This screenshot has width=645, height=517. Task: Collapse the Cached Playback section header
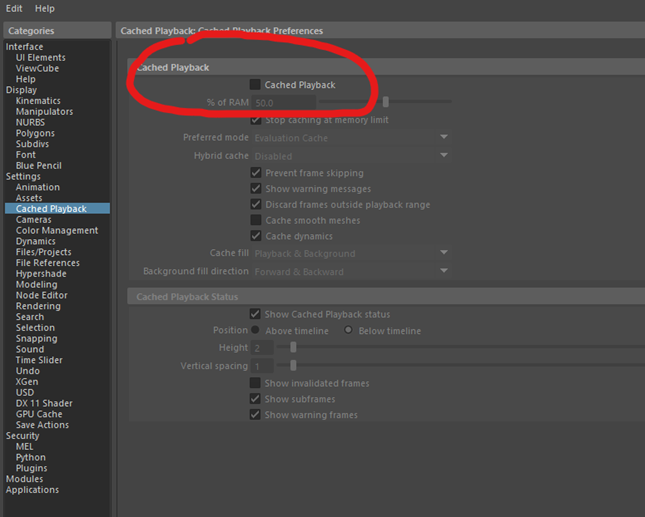click(x=386, y=67)
